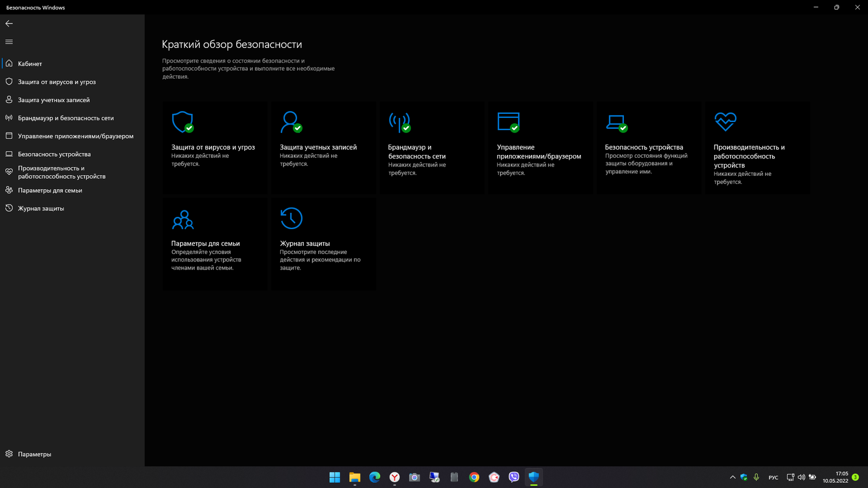Expand the hamburger navigation menu

pyautogui.click(x=9, y=42)
